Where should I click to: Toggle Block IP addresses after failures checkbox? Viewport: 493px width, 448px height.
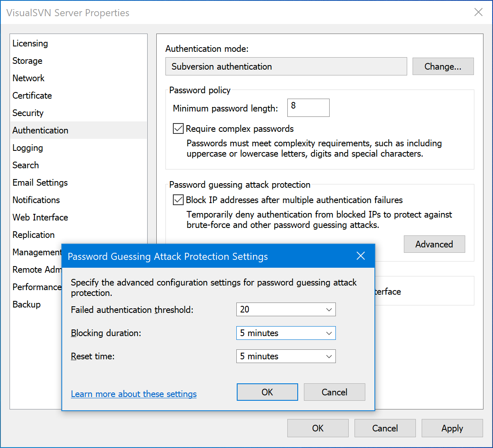(178, 200)
